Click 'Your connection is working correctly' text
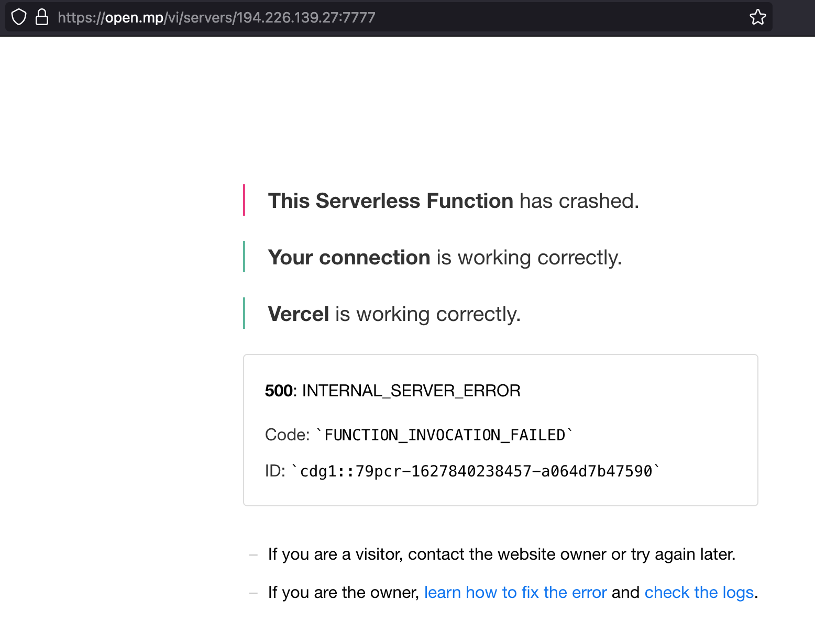 click(445, 257)
